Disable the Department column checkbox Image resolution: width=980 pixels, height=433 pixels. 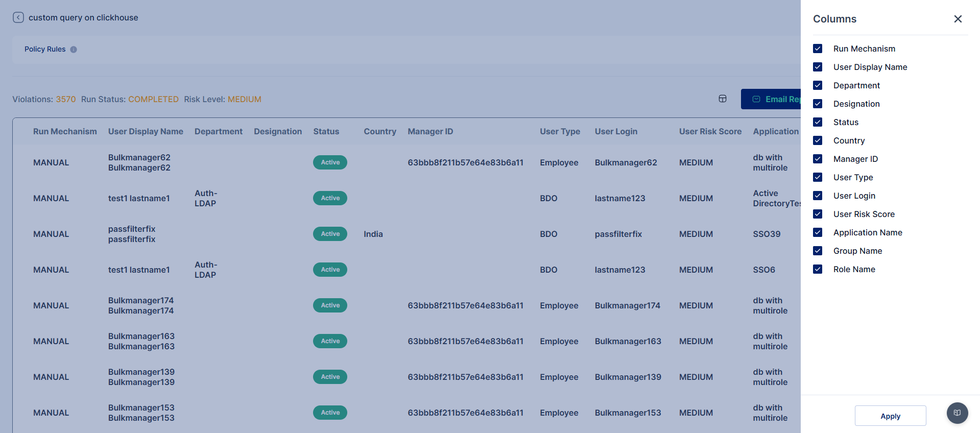coord(818,85)
